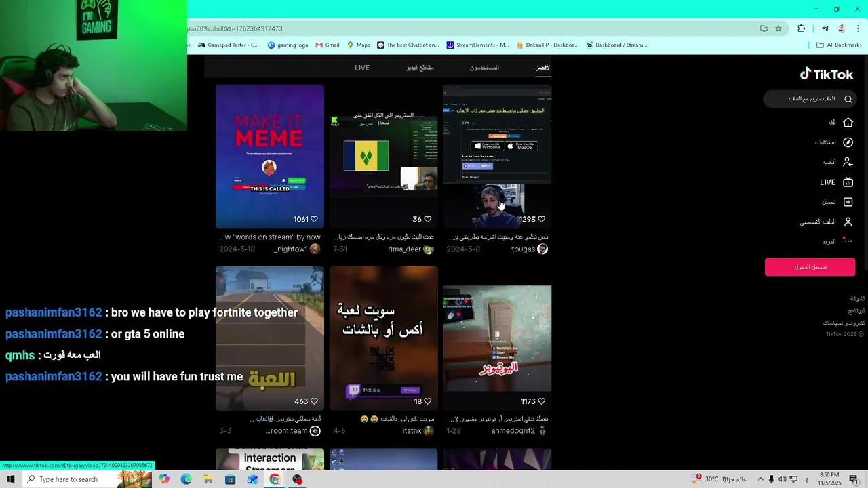Open File Explorer from the taskbar
Image resolution: width=868 pixels, height=488 pixels.
click(208, 479)
